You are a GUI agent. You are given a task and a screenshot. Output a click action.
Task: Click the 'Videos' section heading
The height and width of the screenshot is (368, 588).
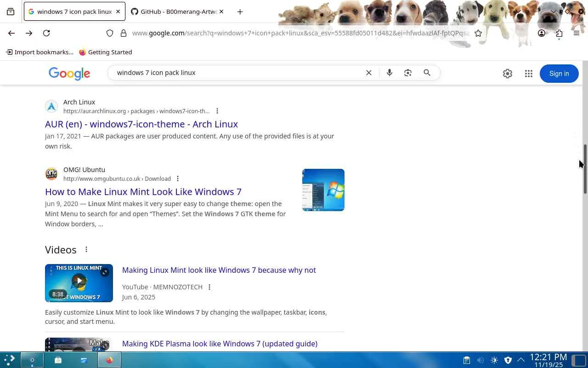pos(61,250)
